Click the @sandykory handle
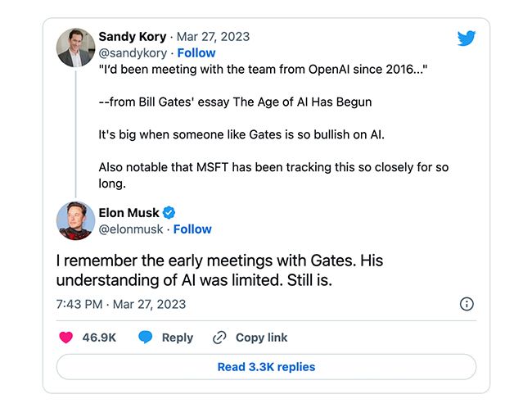 pos(133,53)
